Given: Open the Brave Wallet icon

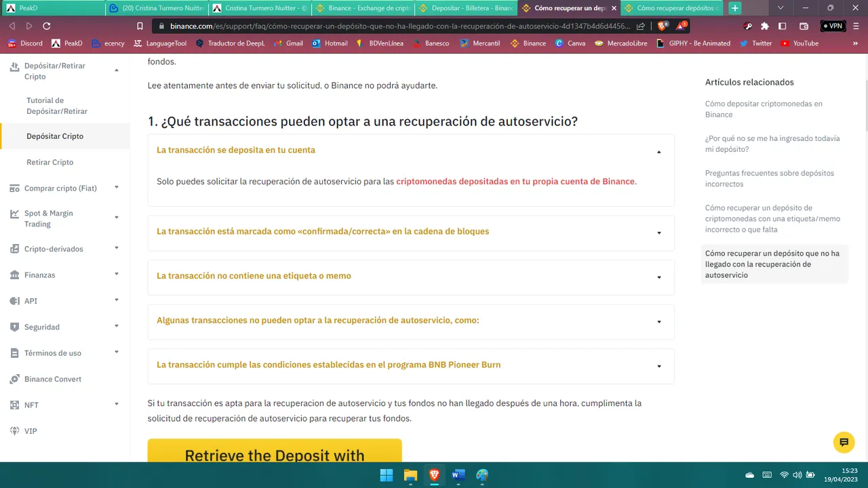Looking at the screenshot, I should point(804,26).
